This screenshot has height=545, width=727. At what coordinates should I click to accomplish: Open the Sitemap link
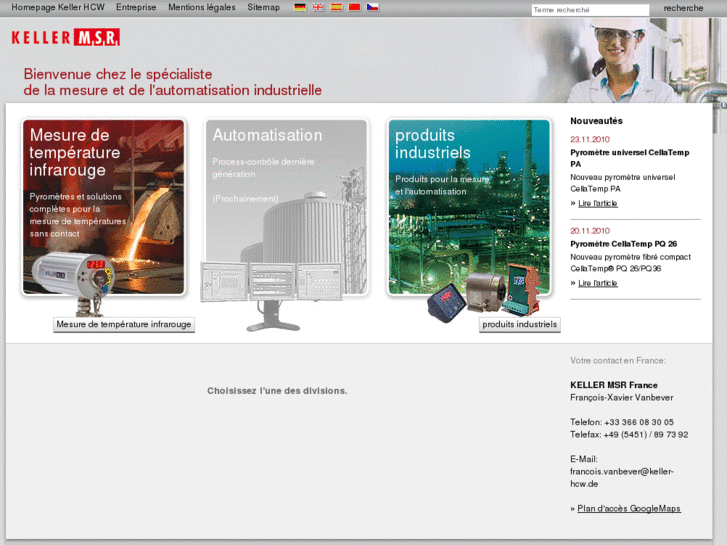point(263,7)
